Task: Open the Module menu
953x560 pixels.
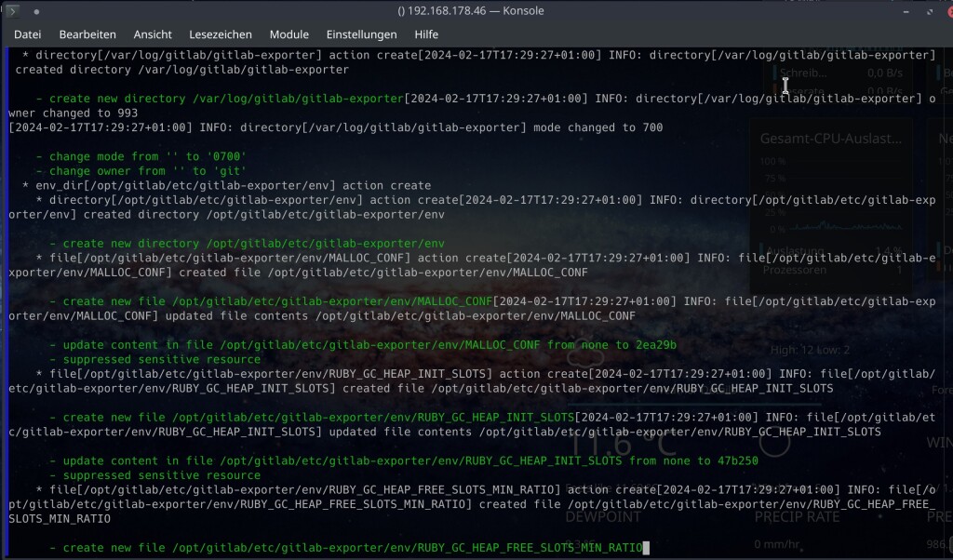Action: 289,34
